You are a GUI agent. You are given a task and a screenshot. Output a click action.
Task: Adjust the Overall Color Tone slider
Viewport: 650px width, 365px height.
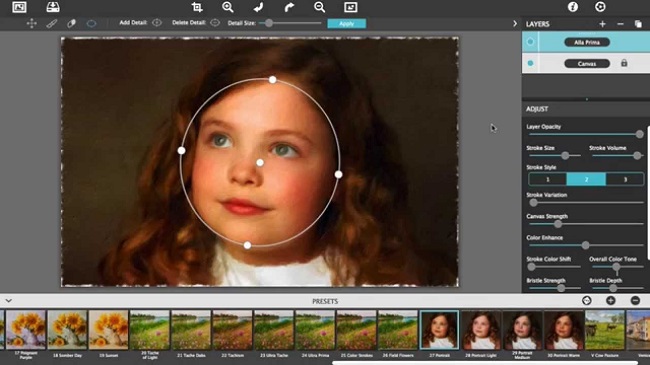[617, 267]
